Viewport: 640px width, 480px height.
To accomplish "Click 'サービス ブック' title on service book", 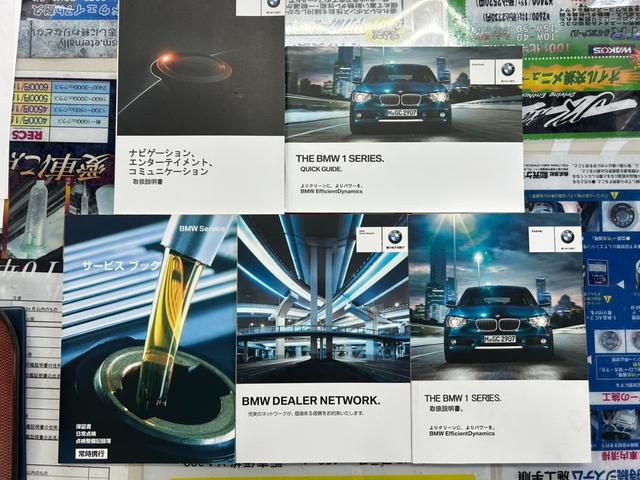I will click(x=121, y=266).
